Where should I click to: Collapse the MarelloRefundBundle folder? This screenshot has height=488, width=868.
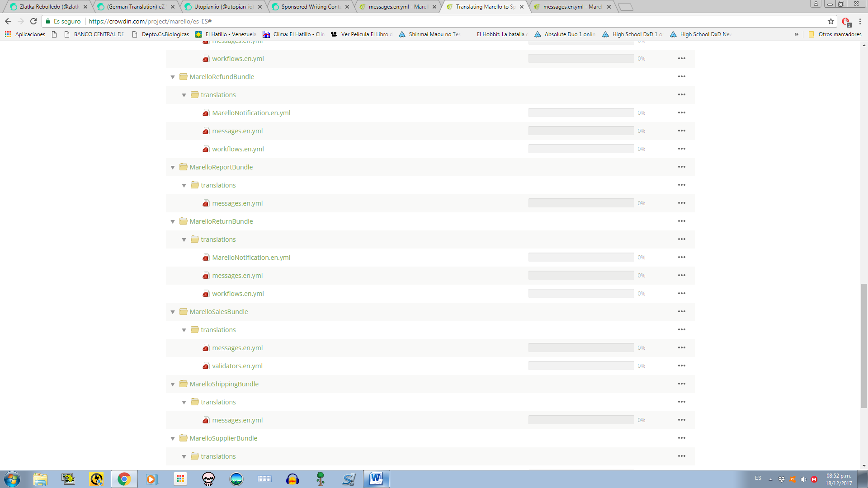click(173, 77)
